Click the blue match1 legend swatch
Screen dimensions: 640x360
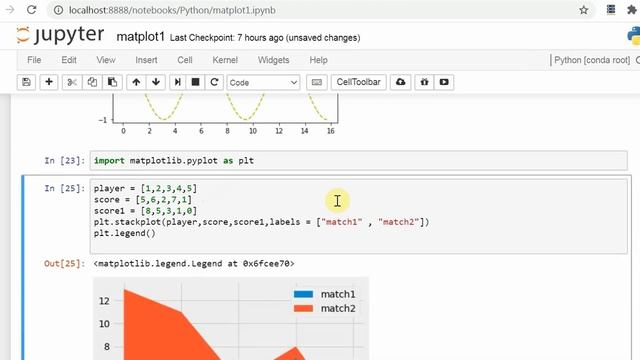point(303,294)
